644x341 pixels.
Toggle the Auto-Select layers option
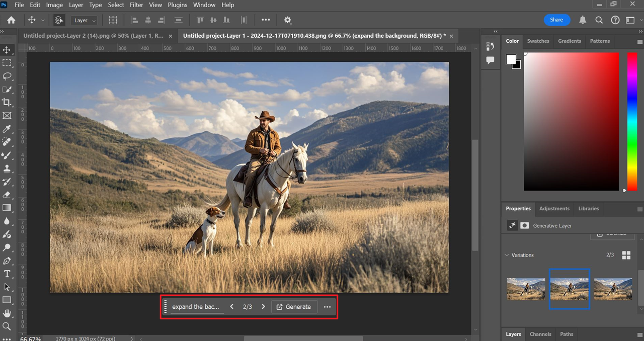point(59,20)
